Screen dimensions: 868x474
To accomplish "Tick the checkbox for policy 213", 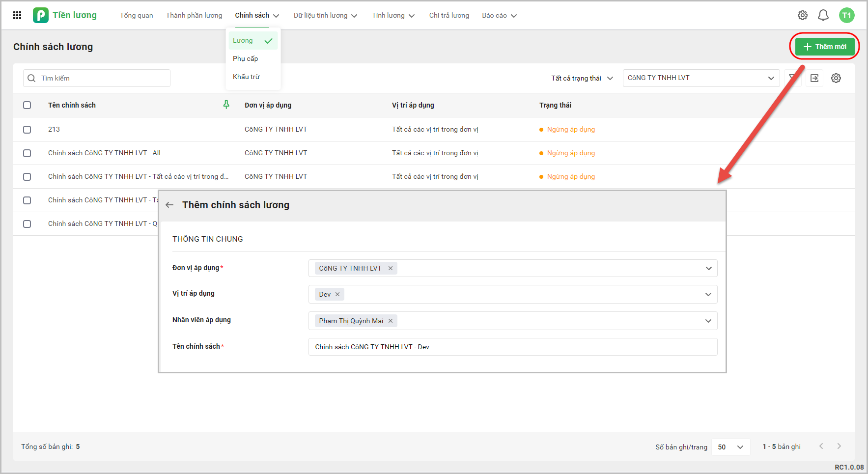I will tap(27, 130).
